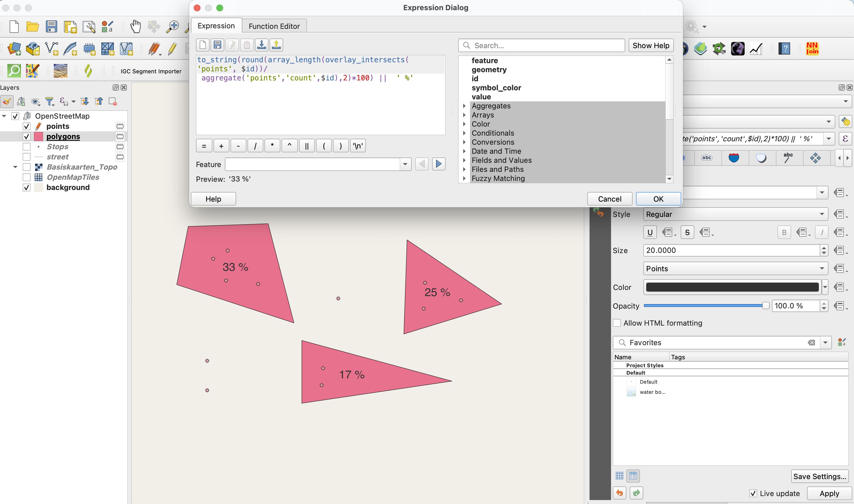Save expression with disk icon in dialog
This screenshot has width=854, height=504.
tap(217, 45)
